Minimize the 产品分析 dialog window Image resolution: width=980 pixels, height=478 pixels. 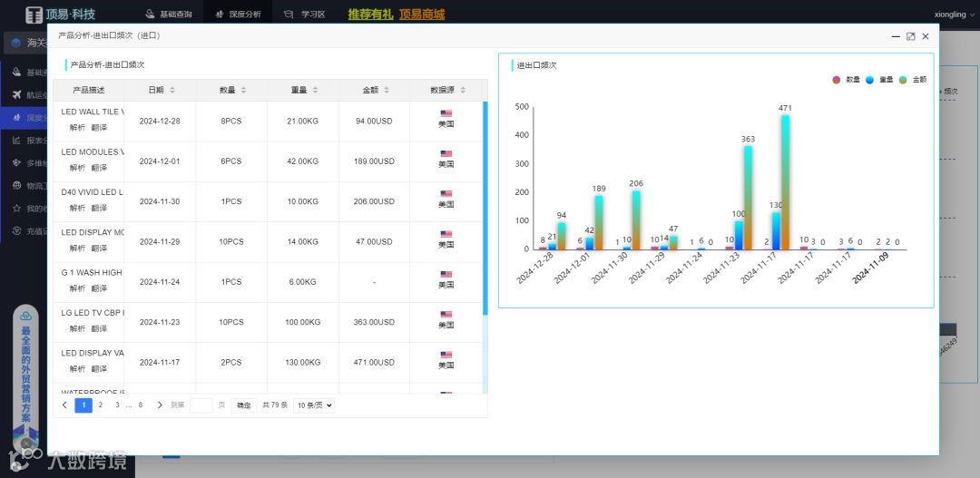pos(896,36)
